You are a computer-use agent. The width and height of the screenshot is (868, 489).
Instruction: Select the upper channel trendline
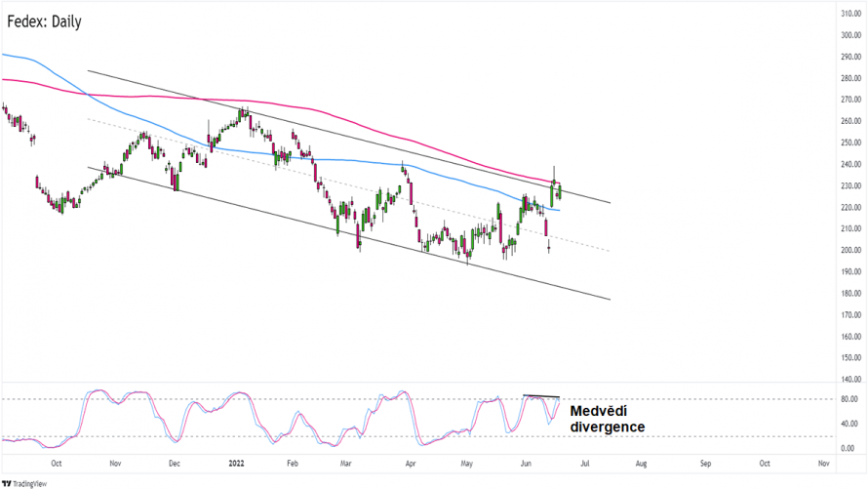pos(349,137)
